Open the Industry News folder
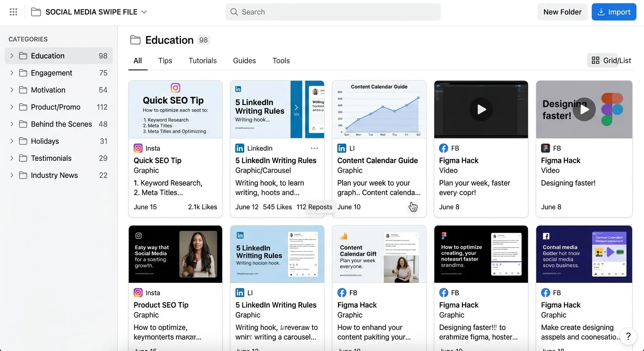Screen dimensions: 644x351 coord(59,175)
